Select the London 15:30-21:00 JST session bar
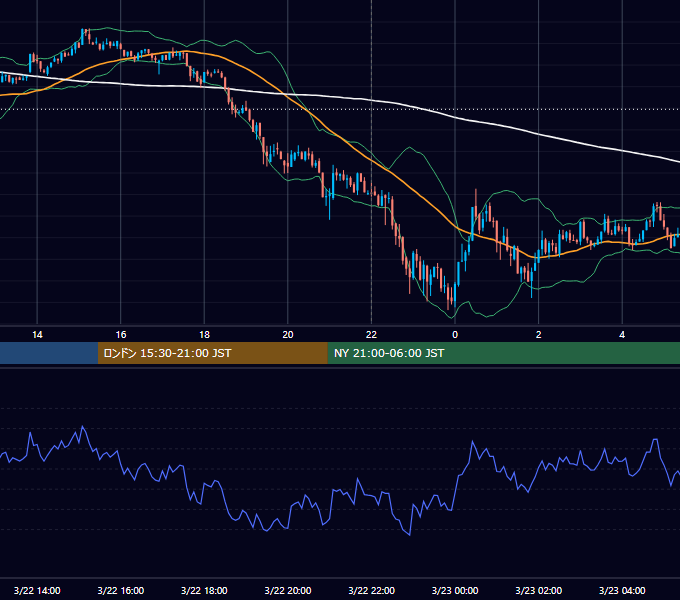 [x=212, y=353]
